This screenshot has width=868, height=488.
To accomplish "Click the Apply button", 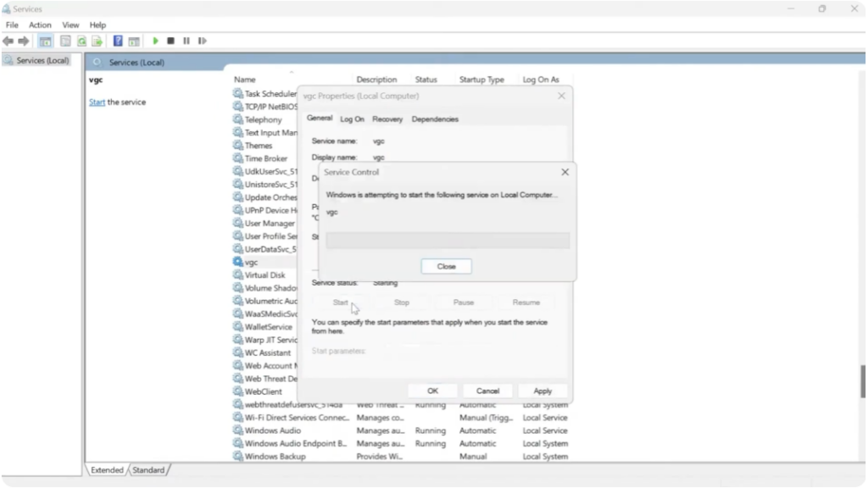I will (x=542, y=391).
